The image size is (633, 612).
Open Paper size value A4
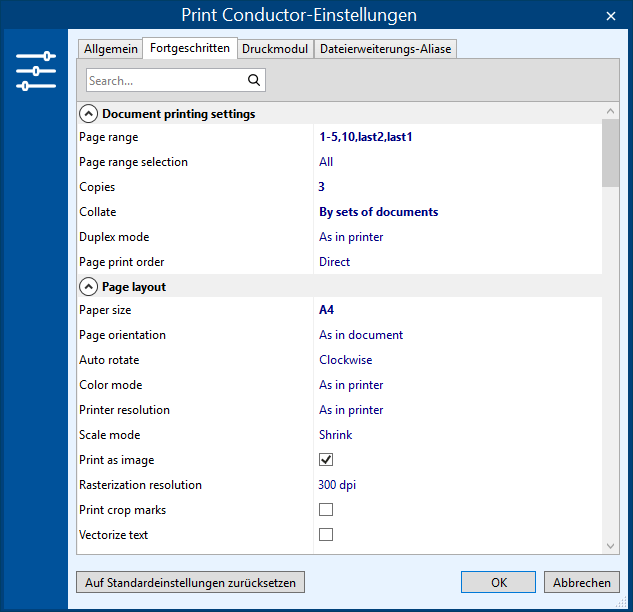326,310
